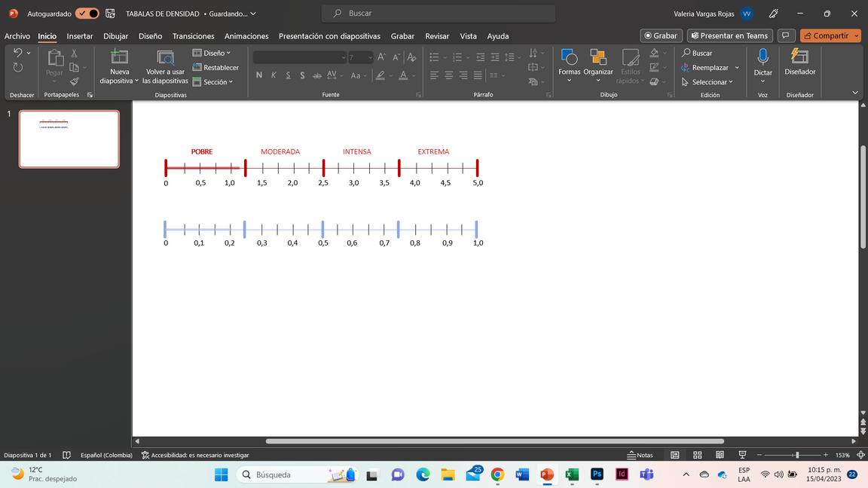This screenshot has width=868, height=488.
Task: Switch to the Dibujar tab
Action: click(116, 36)
